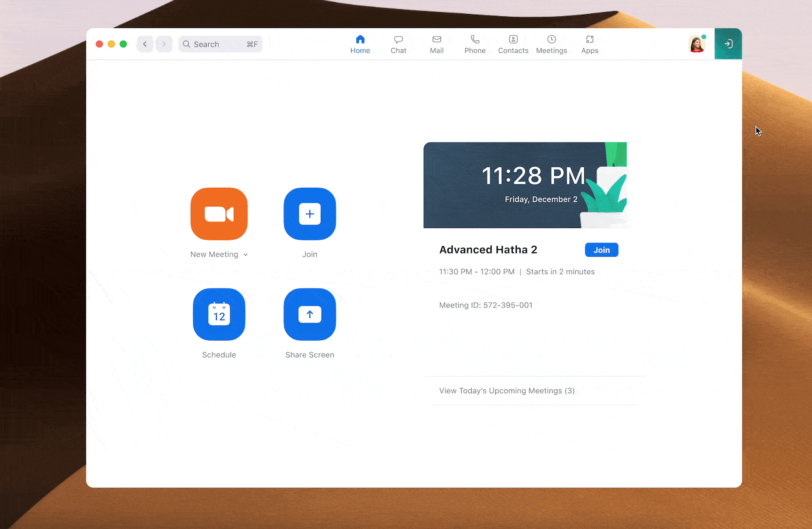Open the Apps tab
This screenshot has height=529, width=812.
tap(590, 44)
